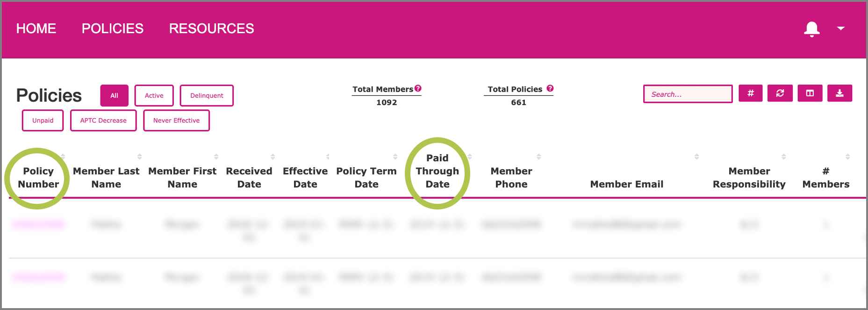Viewport: 868px width, 310px height.
Task: Click the Total Policies help icon
Action: click(x=550, y=88)
